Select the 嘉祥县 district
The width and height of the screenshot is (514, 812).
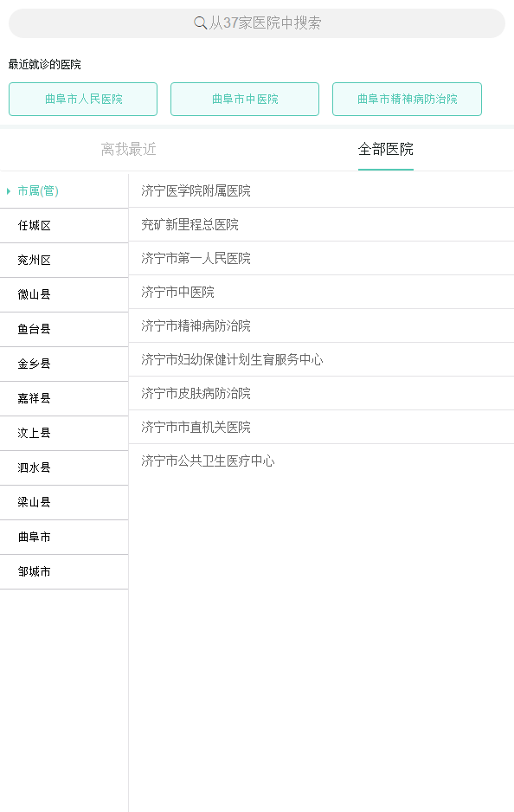pos(64,399)
